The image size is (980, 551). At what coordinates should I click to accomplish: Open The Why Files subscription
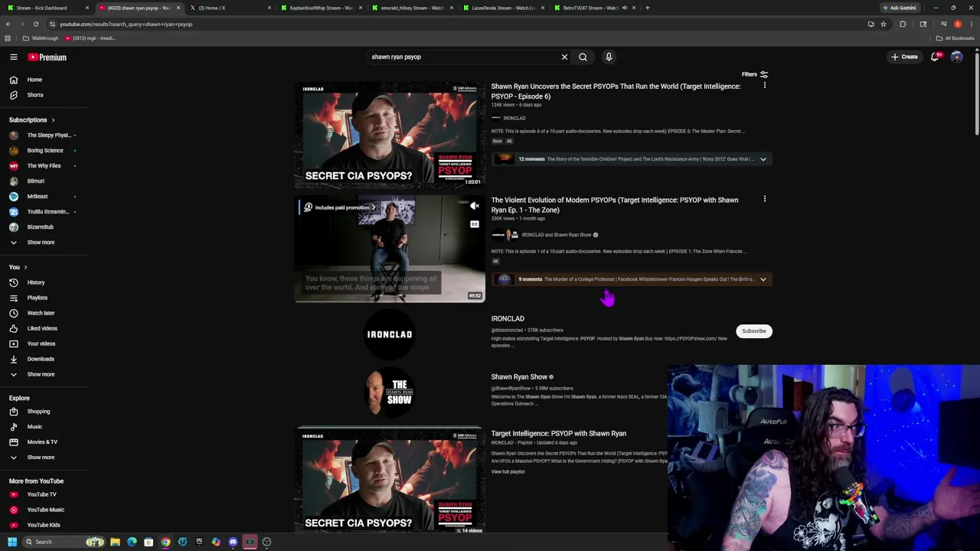click(44, 166)
